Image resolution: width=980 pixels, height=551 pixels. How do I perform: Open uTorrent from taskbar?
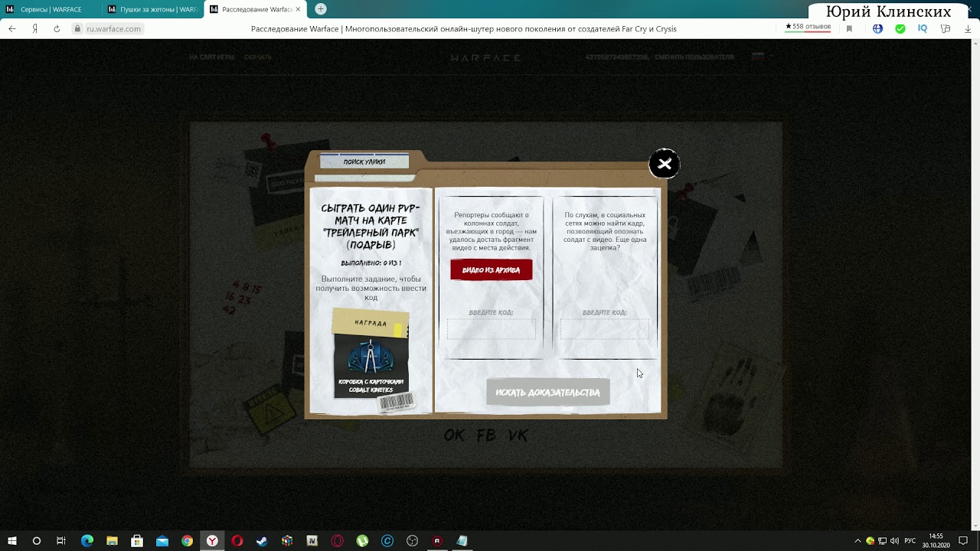coord(362,541)
